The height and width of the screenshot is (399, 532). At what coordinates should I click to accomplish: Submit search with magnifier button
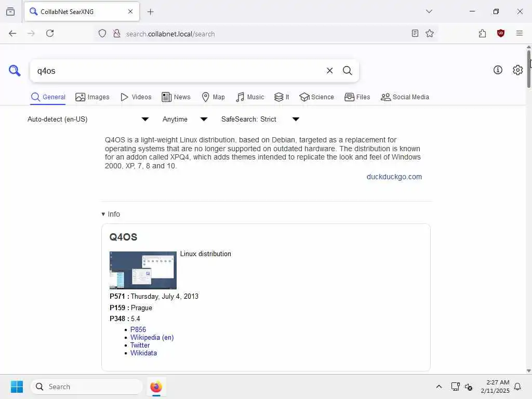coord(347,71)
